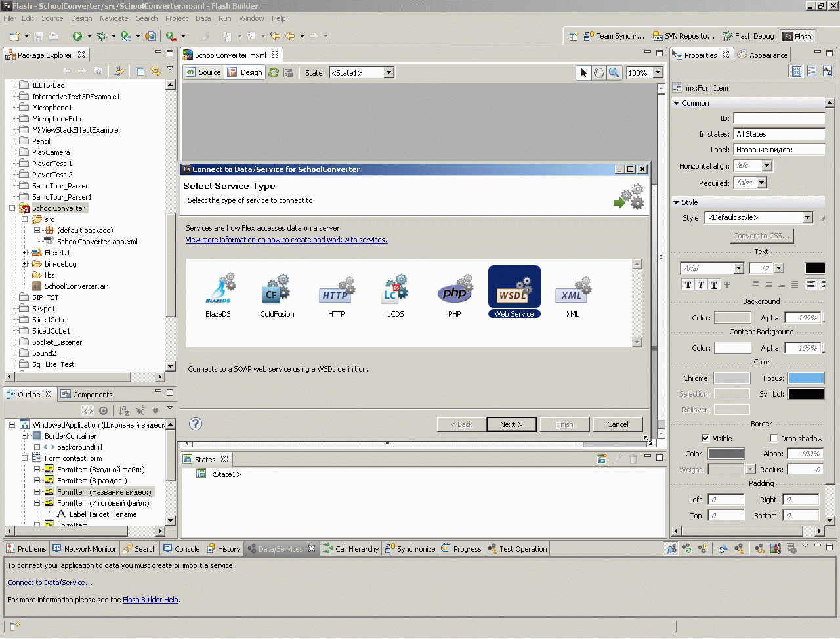Viewport: 840px width, 639px height.
Task: Open the Horizontal align dropdown
Action: tap(766, 165)
